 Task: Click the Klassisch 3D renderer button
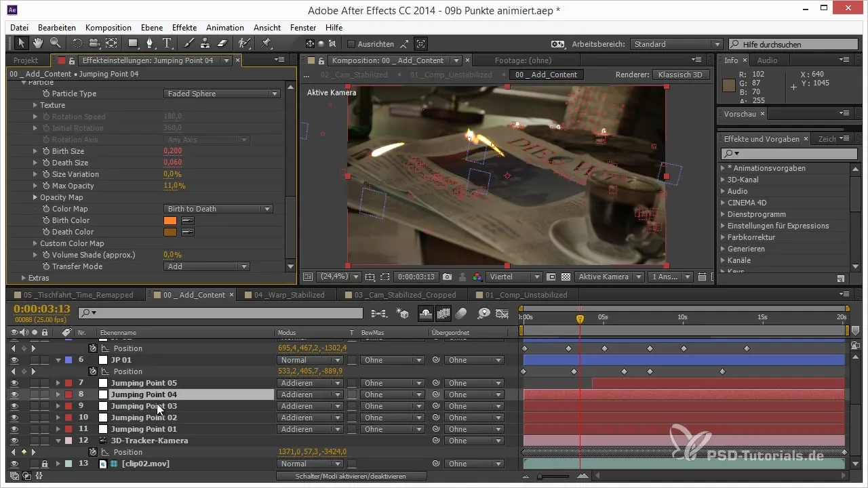(681, 75)
